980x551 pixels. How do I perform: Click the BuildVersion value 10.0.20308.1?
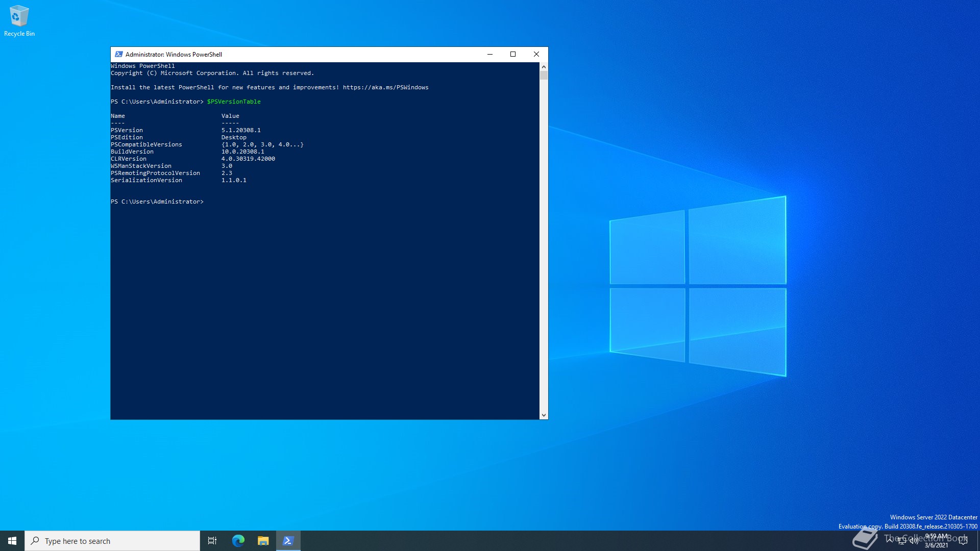tap(243, 152)
